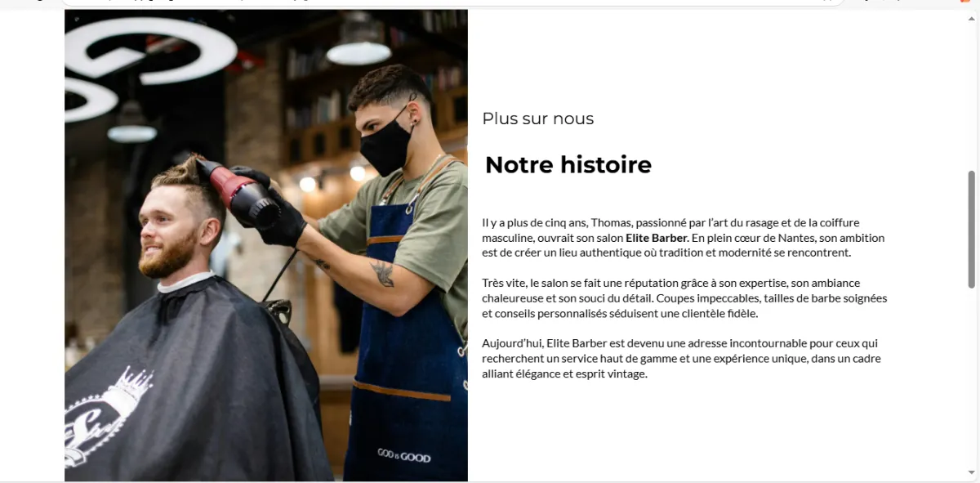Screen dimensions: 980x483
Task: Select the bold "Elite Barber" text
Action: pyautogui.click(x=657, y=238)
